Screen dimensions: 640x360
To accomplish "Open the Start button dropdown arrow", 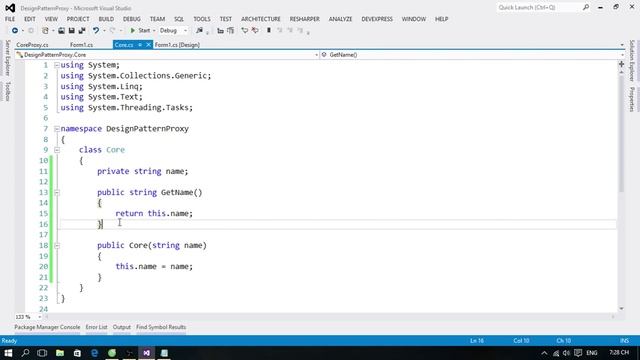I will pos(154,31).
